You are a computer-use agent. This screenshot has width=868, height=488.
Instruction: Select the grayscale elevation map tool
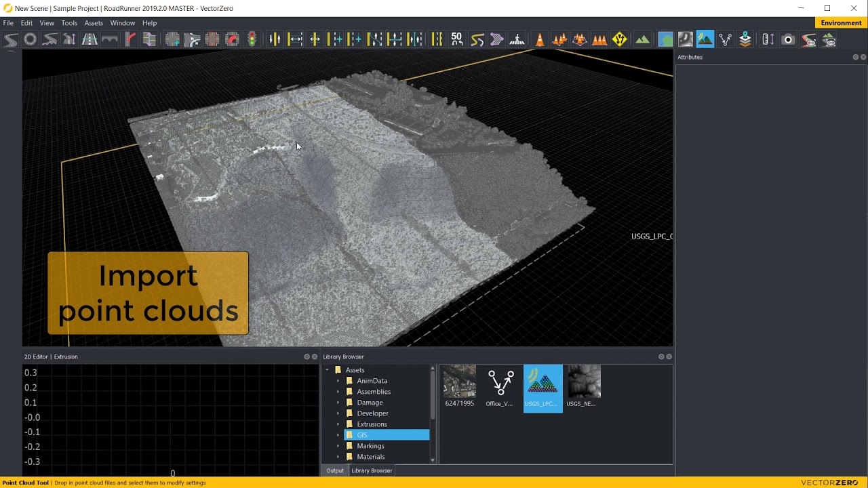click(x=685, y=40)
